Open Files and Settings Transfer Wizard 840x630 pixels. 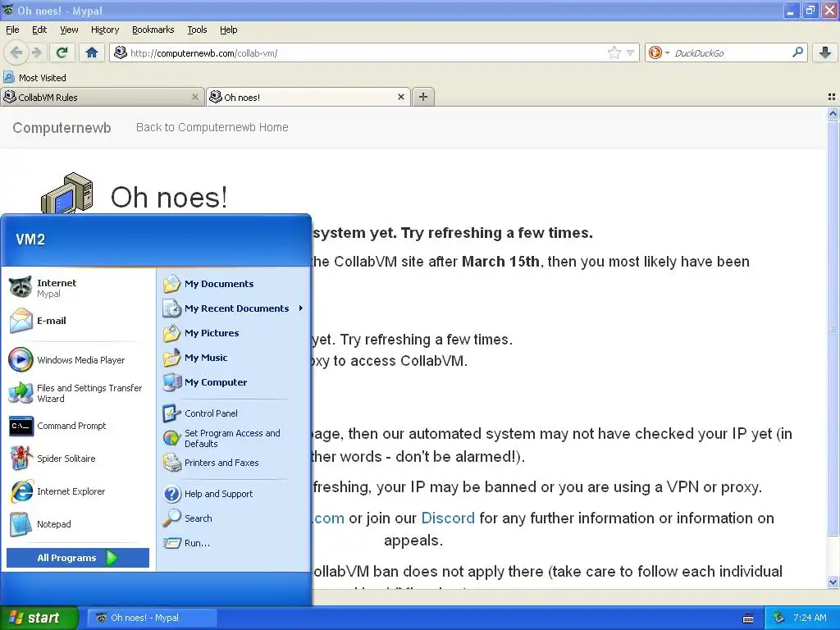(79, 393)
